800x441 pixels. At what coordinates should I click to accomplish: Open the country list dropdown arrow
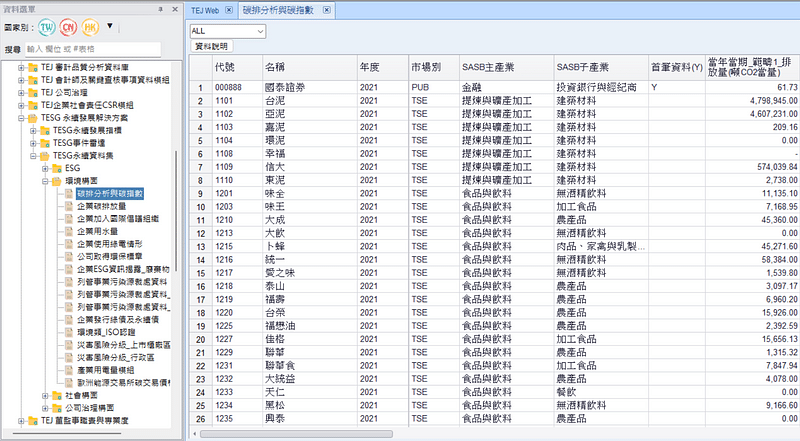point(109,26)
